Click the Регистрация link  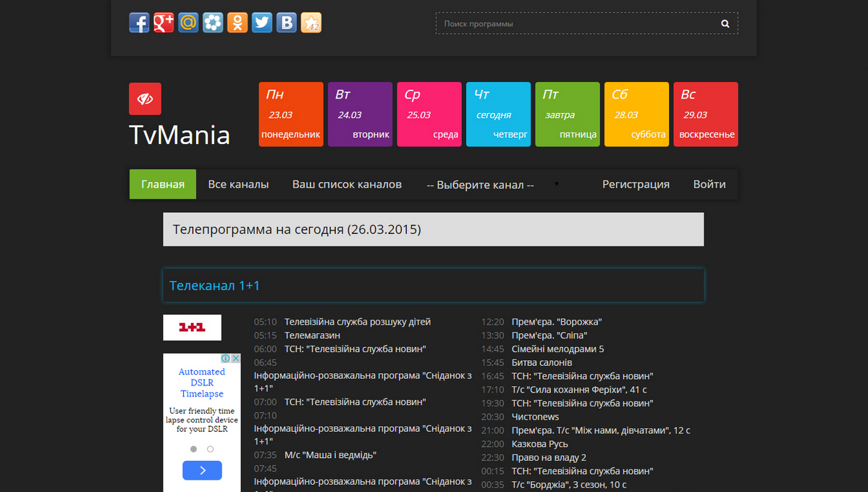pos(636,184)
